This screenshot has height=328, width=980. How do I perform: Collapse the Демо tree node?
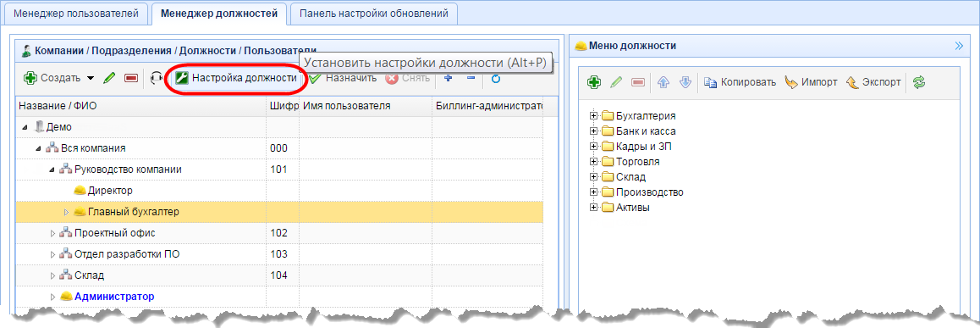tap(25, 127)
